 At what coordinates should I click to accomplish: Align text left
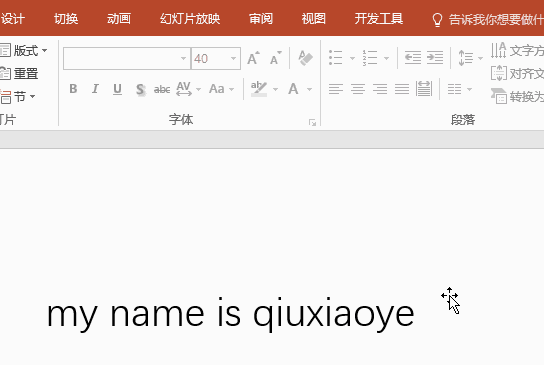click(336, 89)
